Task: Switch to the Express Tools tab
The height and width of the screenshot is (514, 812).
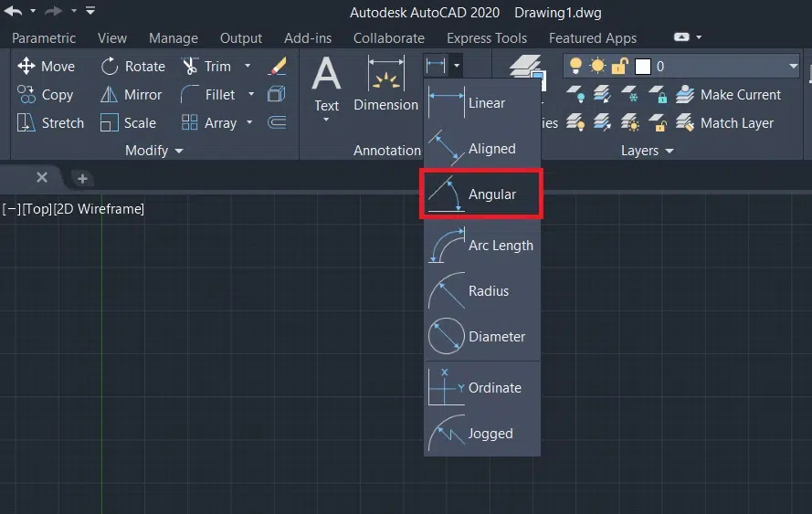Action: point(486,38)
